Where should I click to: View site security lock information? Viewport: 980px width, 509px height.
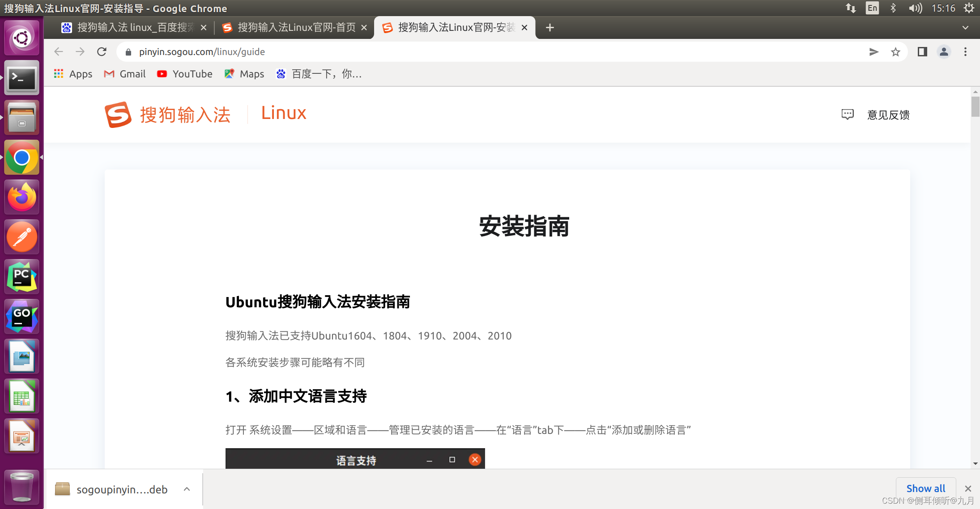click(128, 52)
